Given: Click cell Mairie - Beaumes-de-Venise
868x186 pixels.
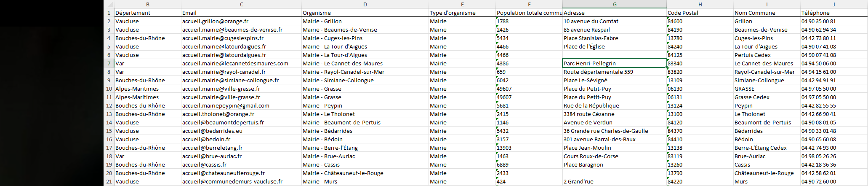Looking at the screenshot, I should [x=365, y=30].
